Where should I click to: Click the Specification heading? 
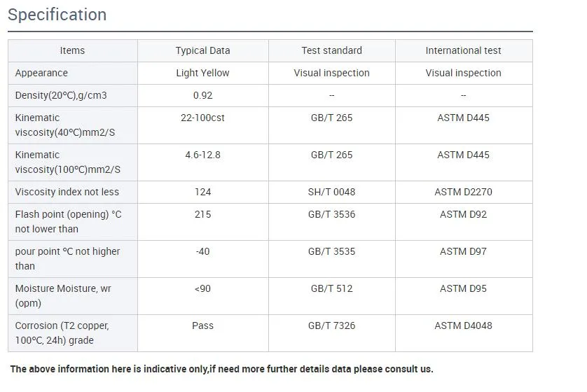click(x=57, y=15)
